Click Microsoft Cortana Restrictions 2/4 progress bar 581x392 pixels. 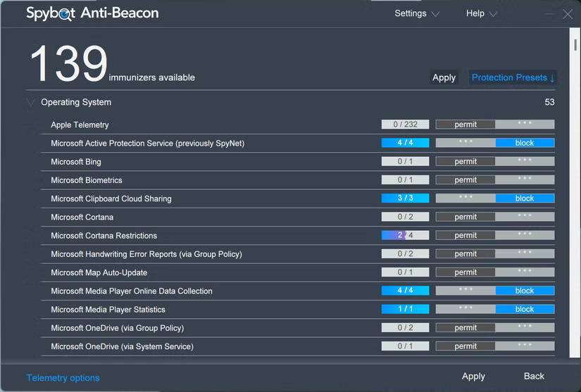point(405,235)
